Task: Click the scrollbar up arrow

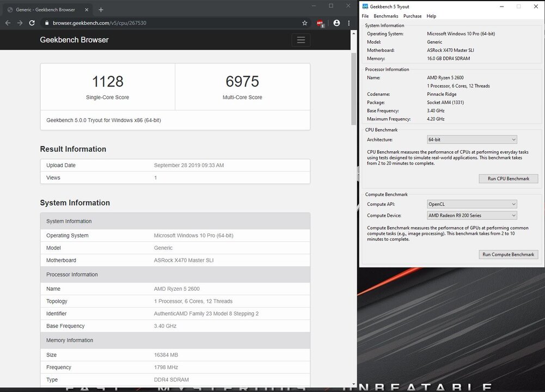Action: (x=353, y=33)
